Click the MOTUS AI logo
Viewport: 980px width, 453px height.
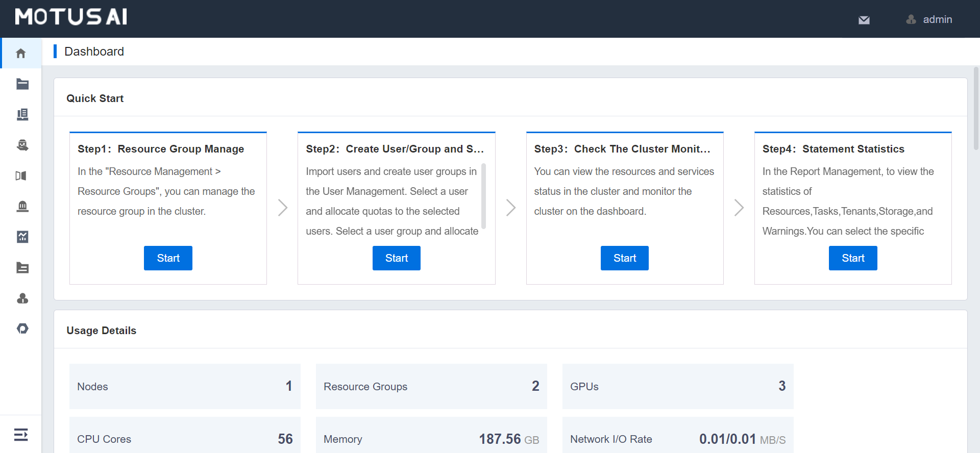(x=71, y=17)
